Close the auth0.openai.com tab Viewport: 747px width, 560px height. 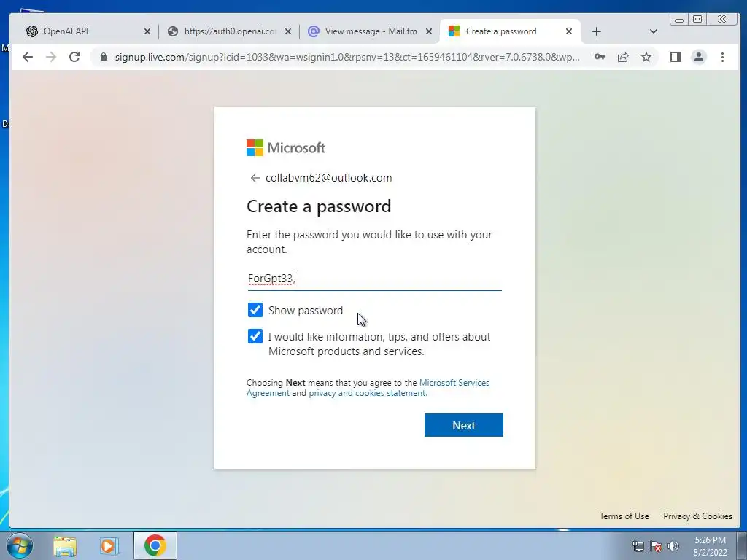click(287, 31)
